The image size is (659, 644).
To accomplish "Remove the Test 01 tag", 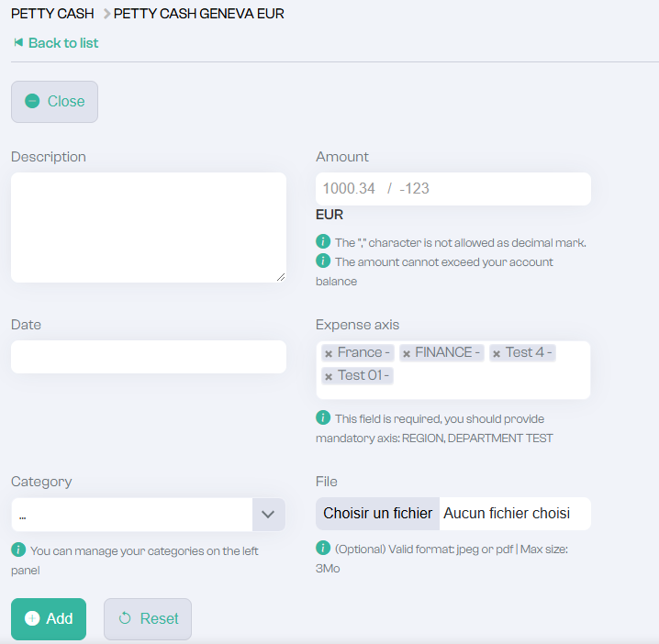I will 329,377.
